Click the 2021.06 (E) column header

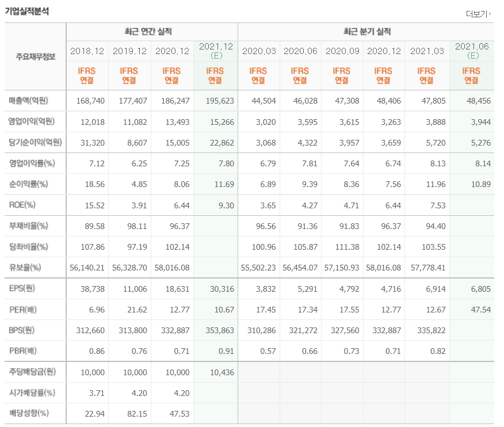[x=472, y=51]
